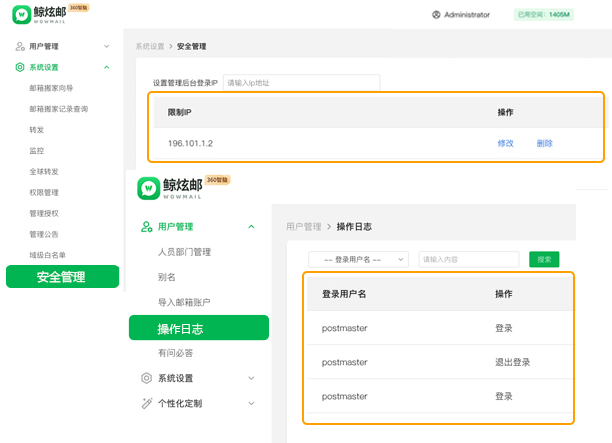Click the 用户管理 people icon in lower sidebar

(147, 227)
